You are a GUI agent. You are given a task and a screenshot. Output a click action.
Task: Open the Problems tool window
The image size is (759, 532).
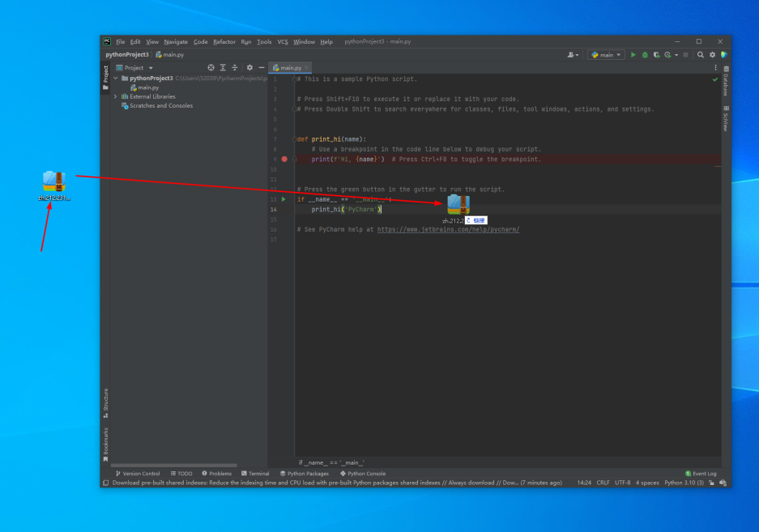(x=217, y=474)
